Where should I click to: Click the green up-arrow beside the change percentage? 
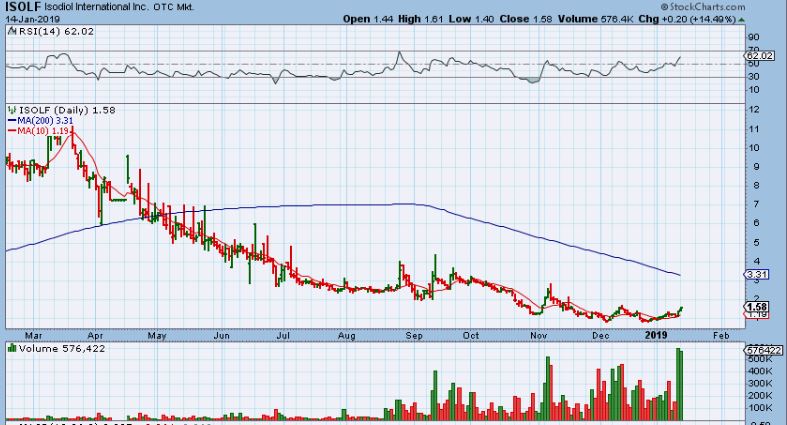pos(741,20)
